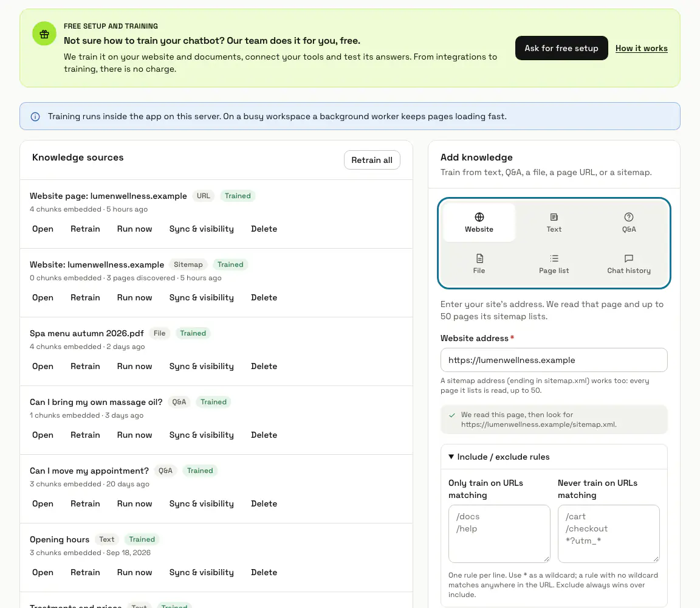
Task: Select the Text document icon
Action: pos(554,217)
